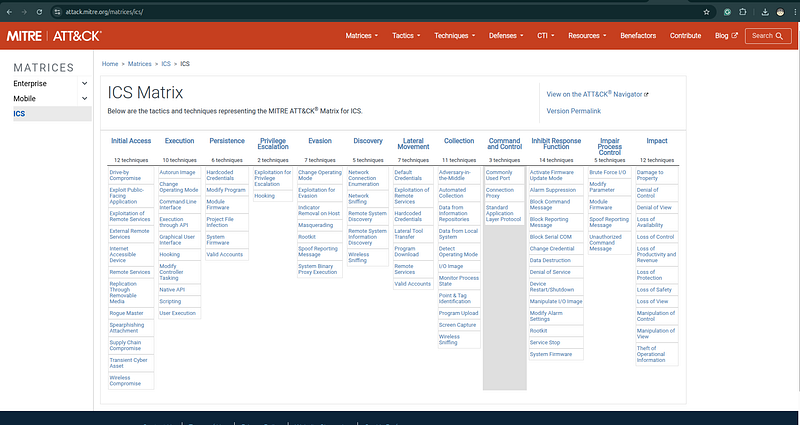Open the browser extensions puzzle icon
Viewport: 800px width, 425px height.
point(743,12)
